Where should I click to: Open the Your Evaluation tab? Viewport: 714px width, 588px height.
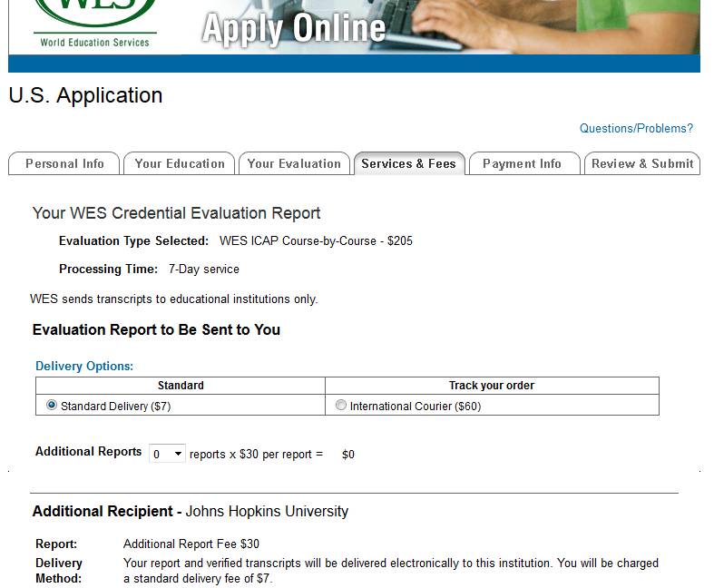pyautogui.click(x=294, y=163)
